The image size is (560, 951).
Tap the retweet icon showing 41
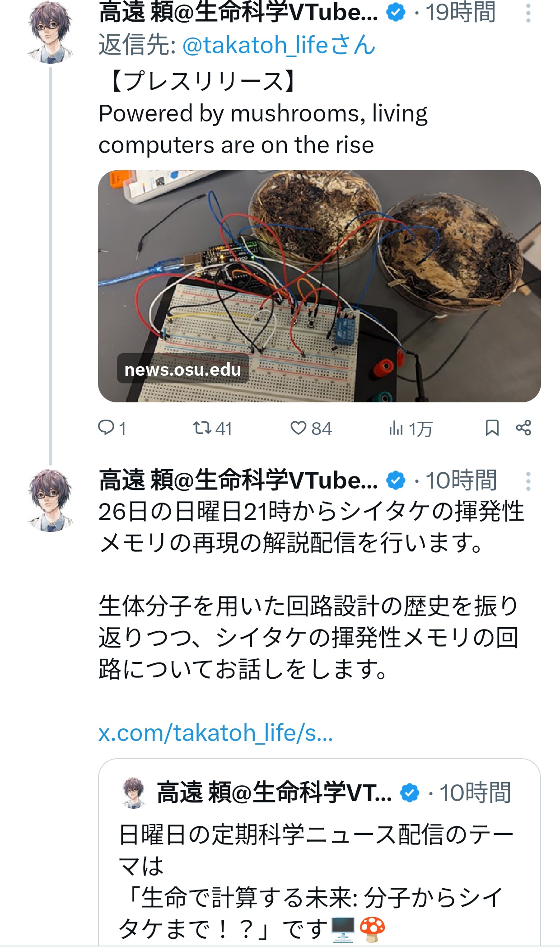(202, 428)
